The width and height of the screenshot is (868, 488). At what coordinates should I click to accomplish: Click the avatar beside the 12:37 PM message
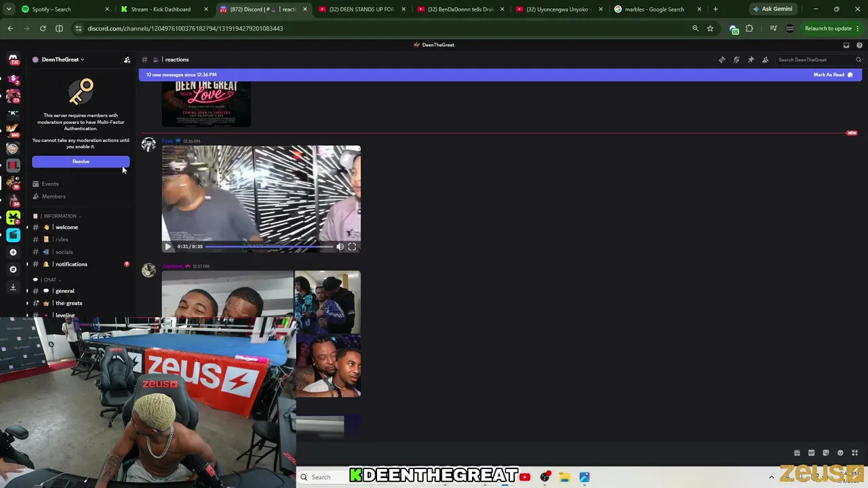tap(149, 270)
